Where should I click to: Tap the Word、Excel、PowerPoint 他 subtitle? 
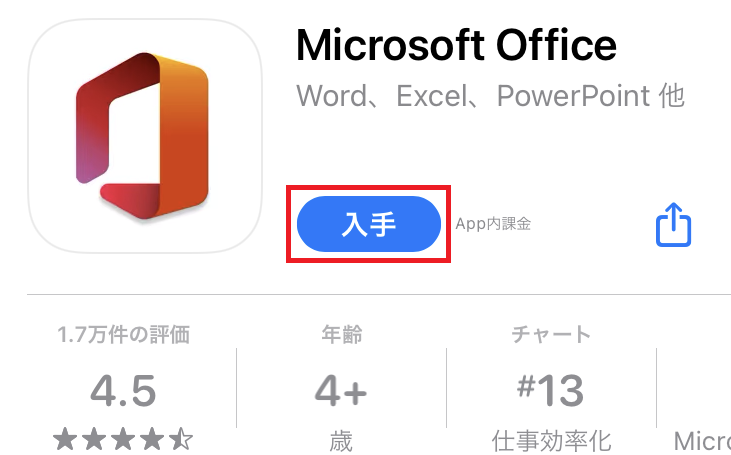[490, 96]
